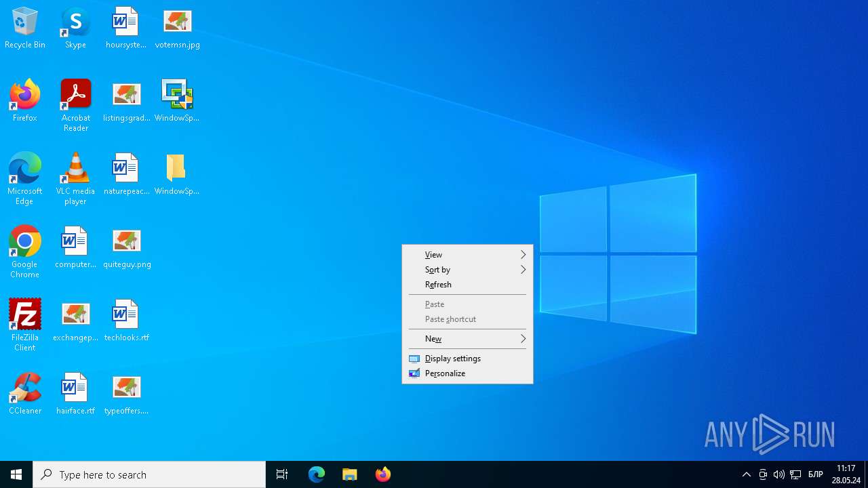Click the Paste shortcut menu entry

coord(467,319)
